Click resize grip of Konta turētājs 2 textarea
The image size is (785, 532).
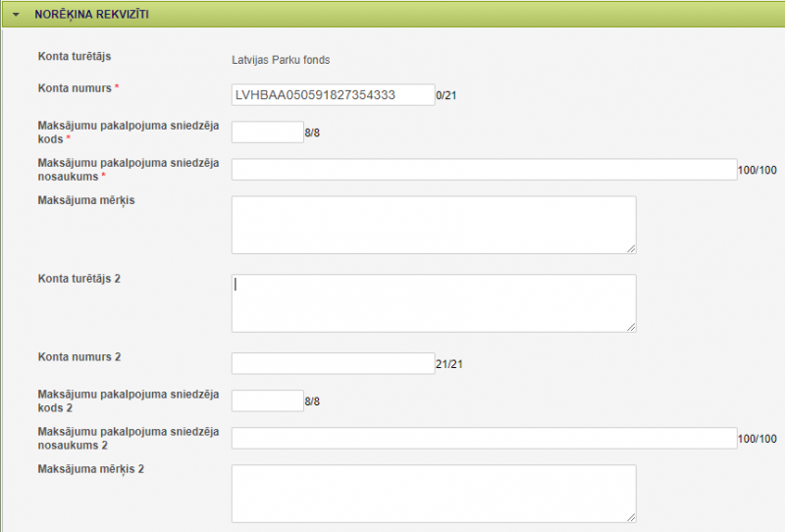pos(631,327)
